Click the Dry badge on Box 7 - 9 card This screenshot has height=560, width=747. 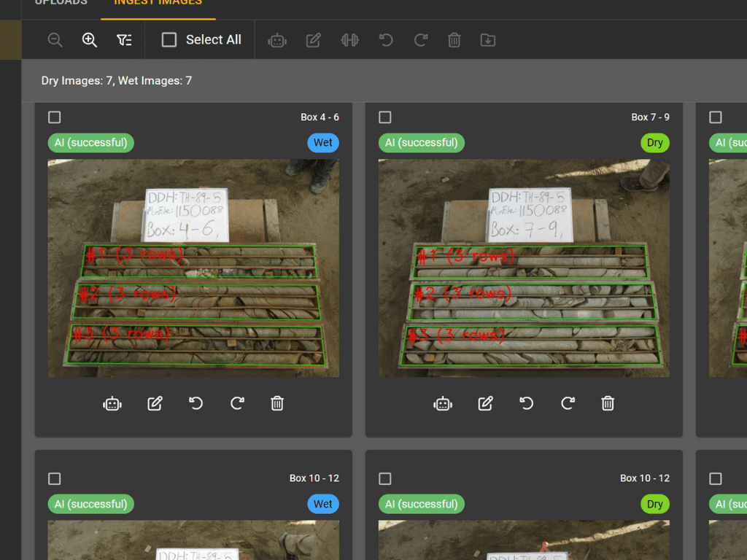655,143
